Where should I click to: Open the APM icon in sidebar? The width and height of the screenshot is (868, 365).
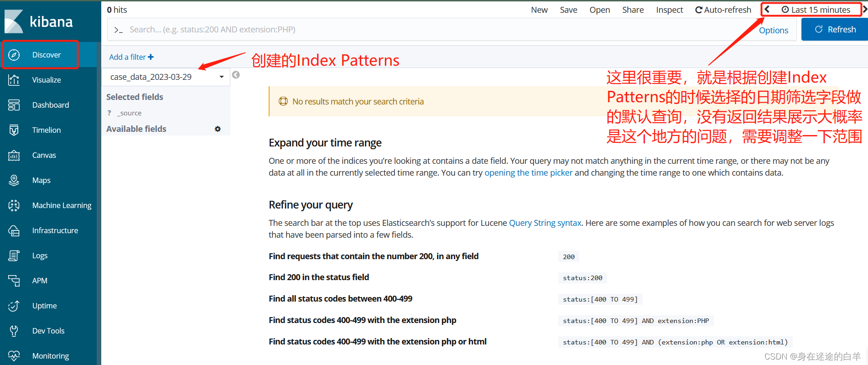[14, 281]
